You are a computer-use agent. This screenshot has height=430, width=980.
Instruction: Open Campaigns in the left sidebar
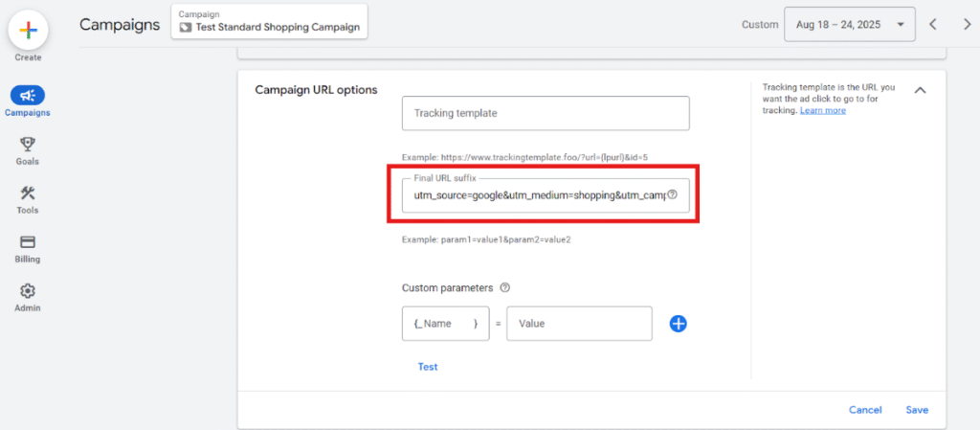coord(28,96)
